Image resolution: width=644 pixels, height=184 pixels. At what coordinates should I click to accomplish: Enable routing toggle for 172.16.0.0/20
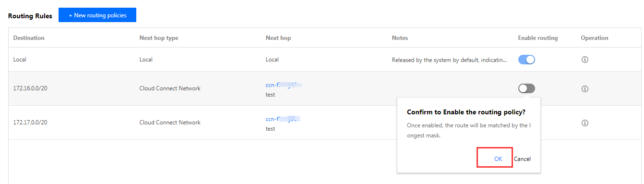tap(526, 88)
